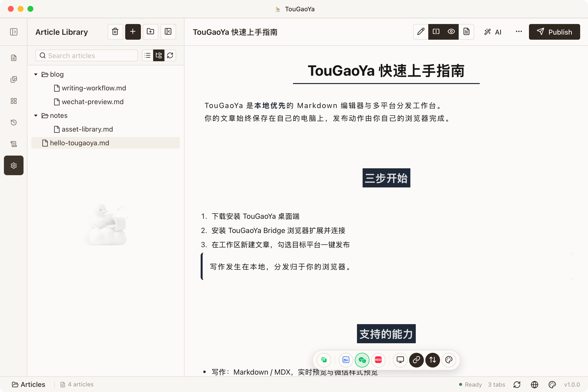
Task: Select the Markdown format in floating toolbar
Action: pos(346,360)
